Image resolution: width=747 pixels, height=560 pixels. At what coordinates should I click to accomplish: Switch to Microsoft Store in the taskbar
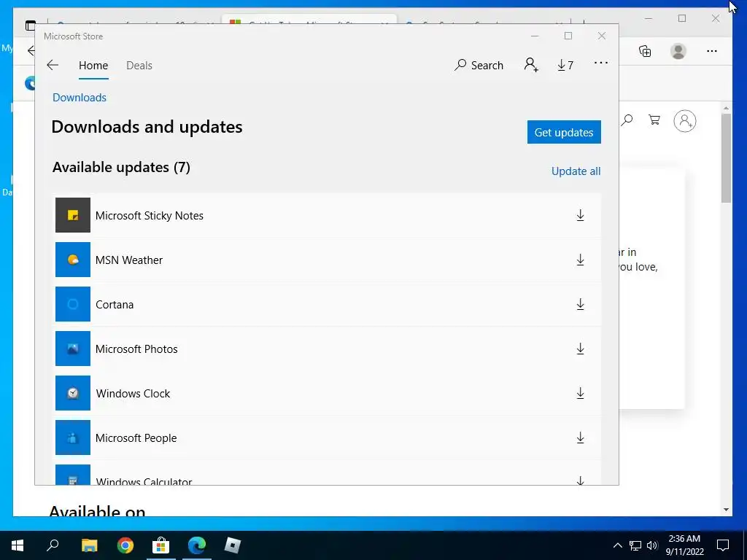[x=161, y=545]
